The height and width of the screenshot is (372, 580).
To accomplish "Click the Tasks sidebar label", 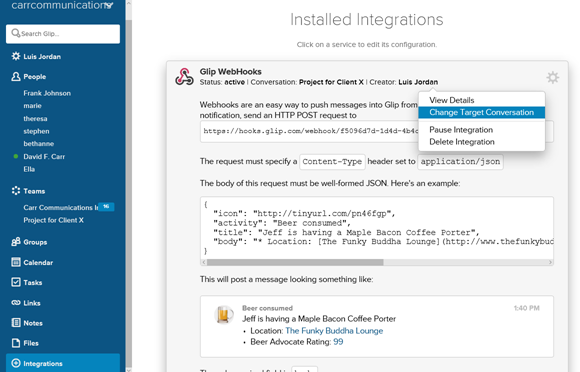I will coord(33,283).
